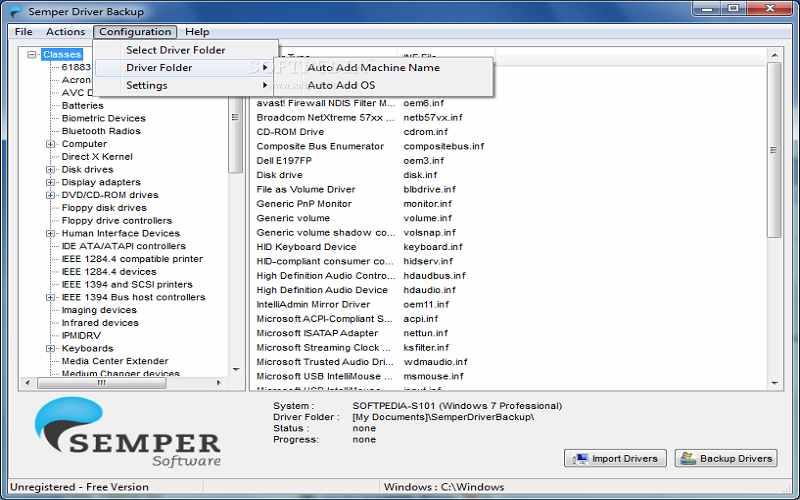
Task: Click tree panel scroll down arrow
Action: click(236, 369)
